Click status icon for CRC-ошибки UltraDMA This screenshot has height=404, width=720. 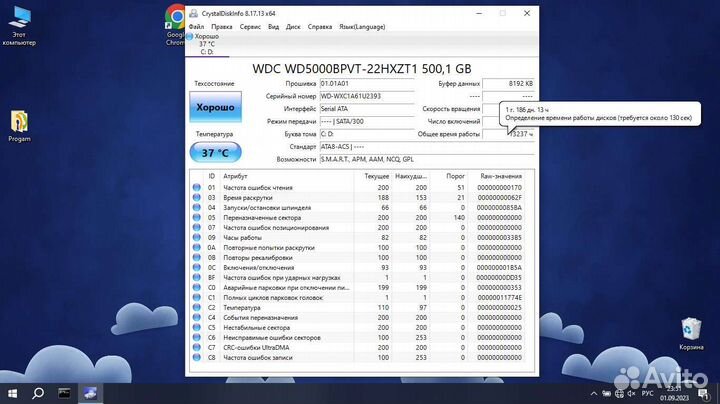point(197,348)
